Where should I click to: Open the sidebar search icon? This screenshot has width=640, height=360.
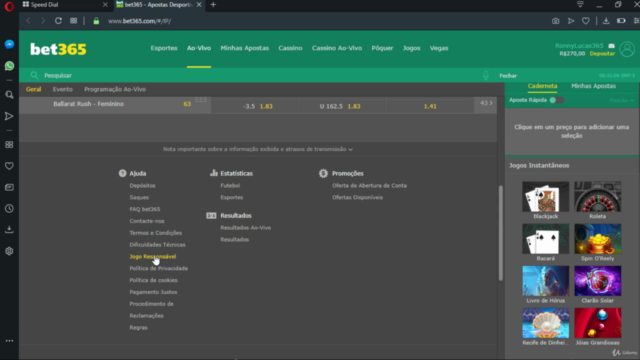(x=9, y=95)
